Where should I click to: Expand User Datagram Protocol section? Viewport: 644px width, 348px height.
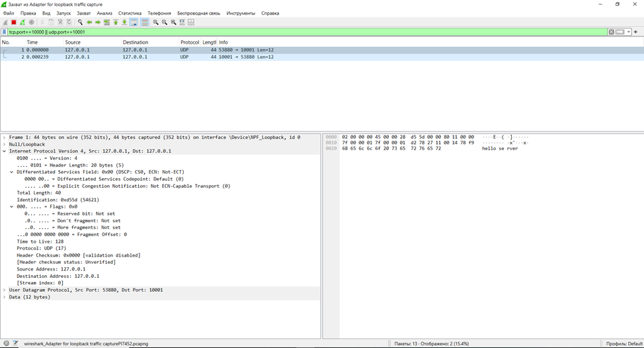pos(4,290)
